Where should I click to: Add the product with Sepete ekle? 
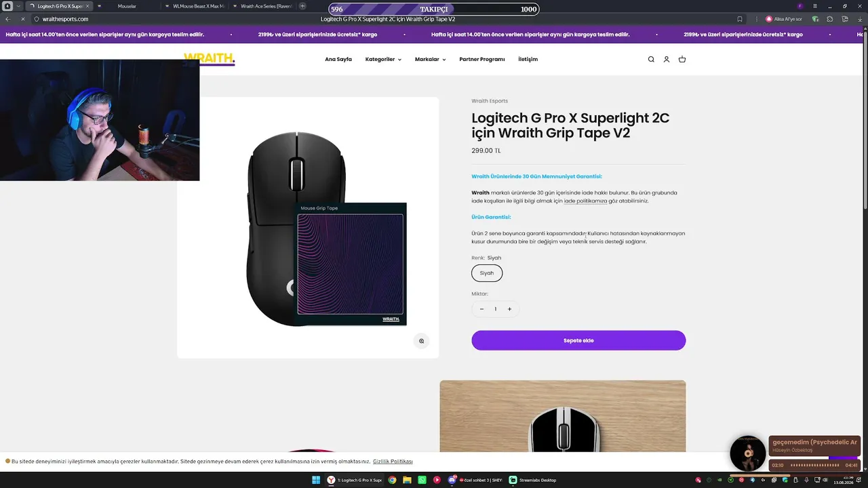click(x=578, y=340)
